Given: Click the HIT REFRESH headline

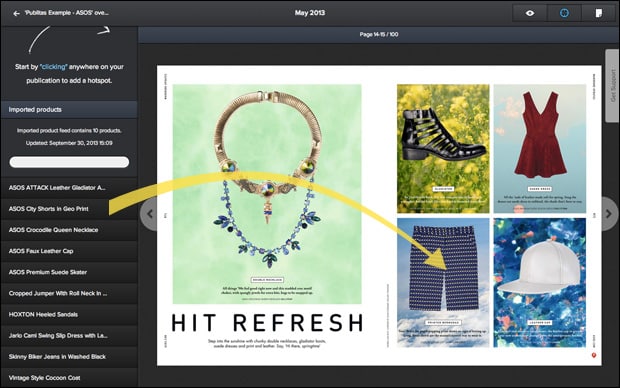Looking at the screenshot, I should tap(267, 322).
